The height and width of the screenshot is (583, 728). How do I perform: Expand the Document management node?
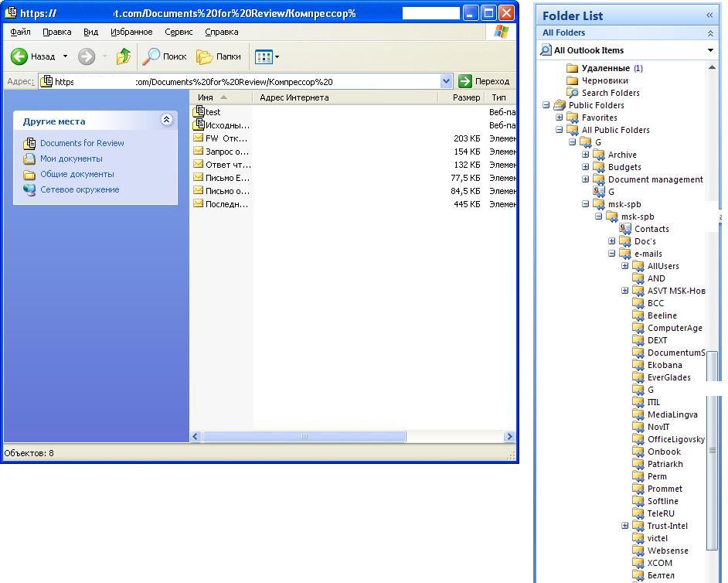coord(586,179)
